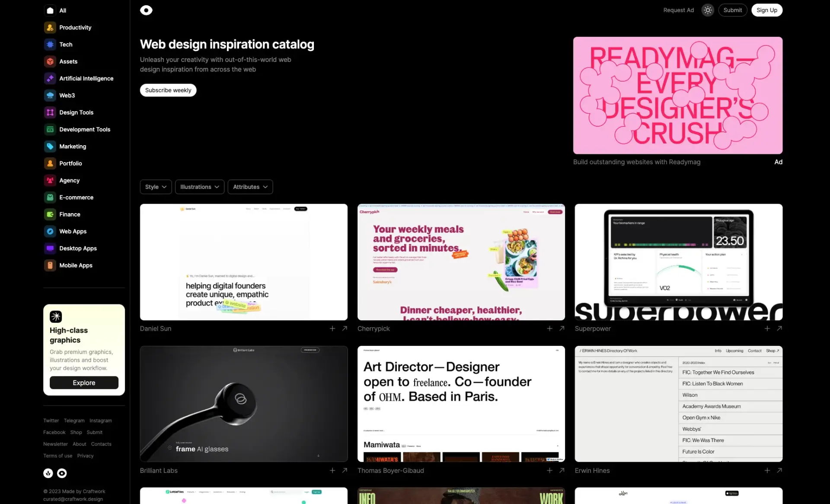
Task: Click the site logo at the top left
Action: (x=146, y=10)
